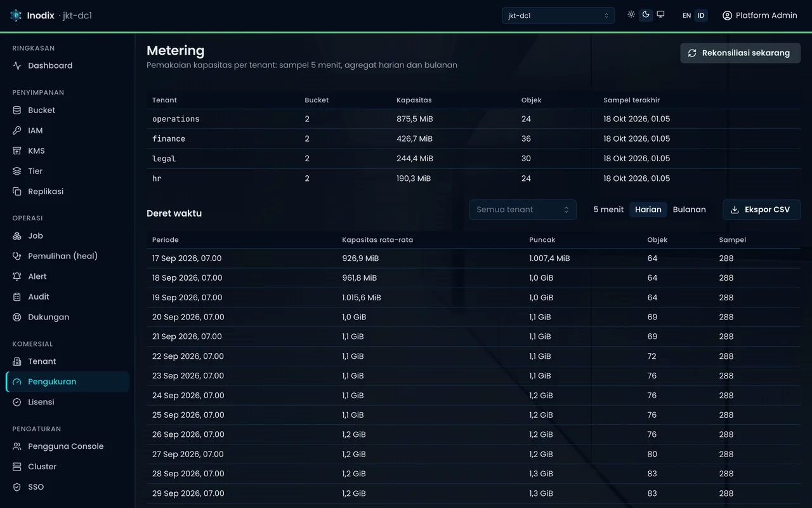The height and width of the screenshot is (508, 812).
Task: Open the Tier section
Action: pyautogui.click(x=67, y=171)
